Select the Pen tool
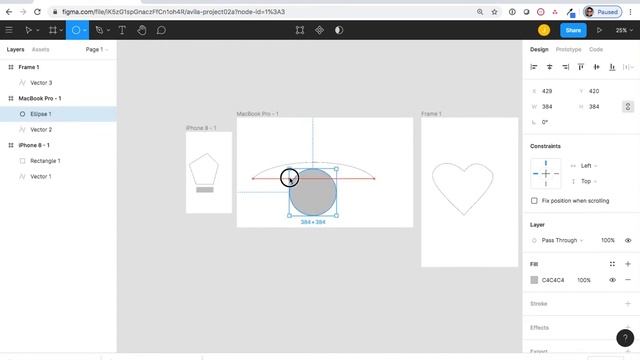This screenshot has height=360, width=640. [99, 30]
